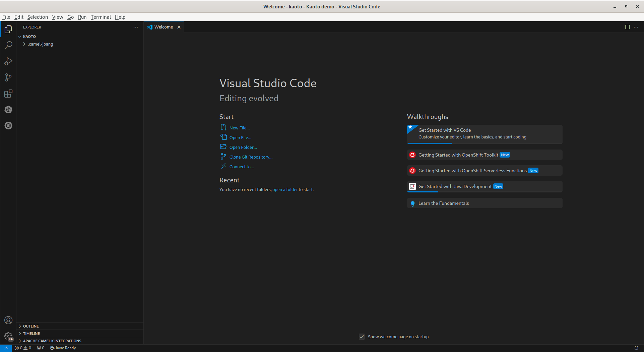Viewport: 644px width, 352px height.
Task: Click the Open File icon
Action: coord(223,137)
